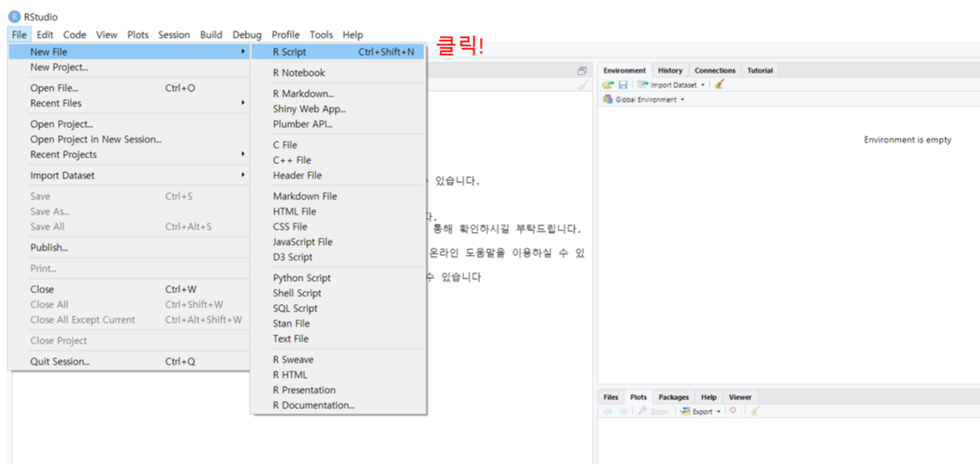This screenshot has height=464, width=980.
Task: Switch to the Tutorial tab
Action: [760, 71]
